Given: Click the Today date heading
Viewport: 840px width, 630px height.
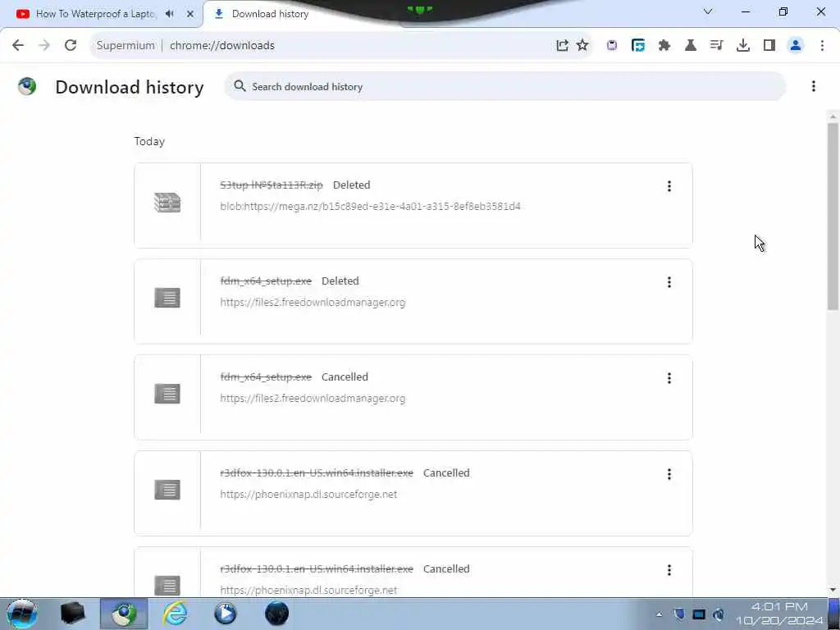Looking at the screenshot, I should tap(149, 141).
